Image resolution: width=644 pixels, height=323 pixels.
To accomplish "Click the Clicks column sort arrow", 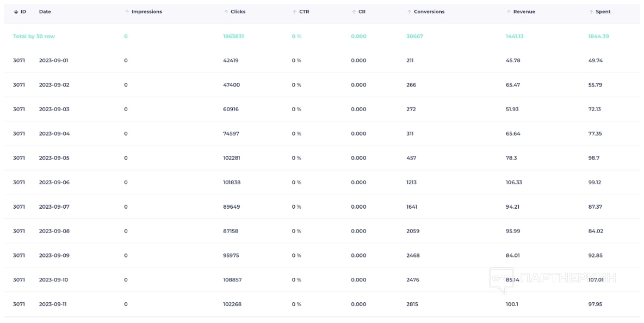I will tap(226, 12).
